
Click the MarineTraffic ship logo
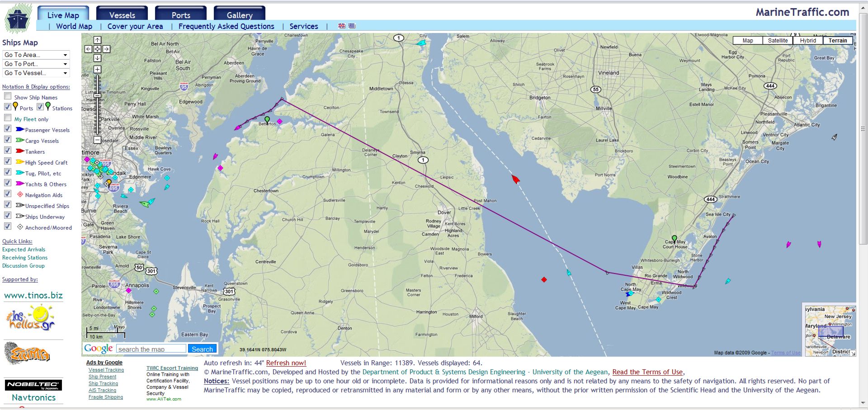click(x=18, y=19)
